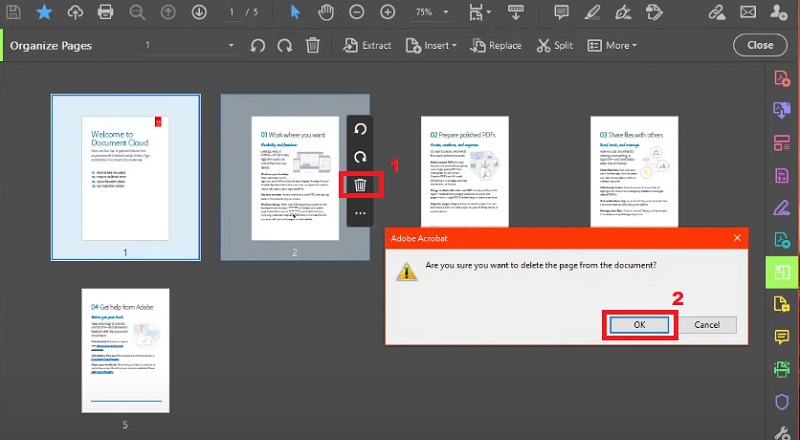The height and width of the screenshot is (440, 800).
Task: Choose the Selection arrow tool
Action: click(295, 12)
